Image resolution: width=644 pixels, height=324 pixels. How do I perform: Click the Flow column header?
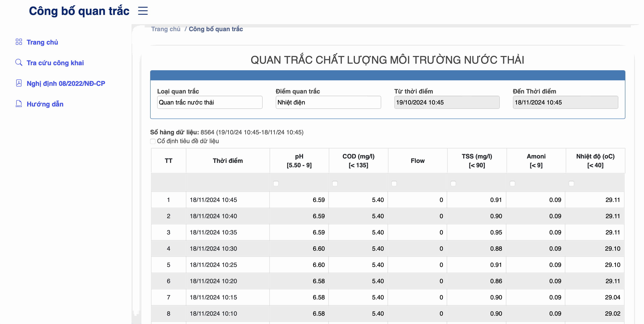click(418, 160)
